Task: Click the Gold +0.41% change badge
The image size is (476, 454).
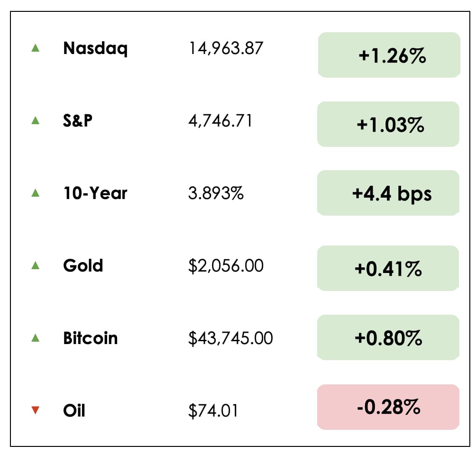Action: click(x=389, y=268)
